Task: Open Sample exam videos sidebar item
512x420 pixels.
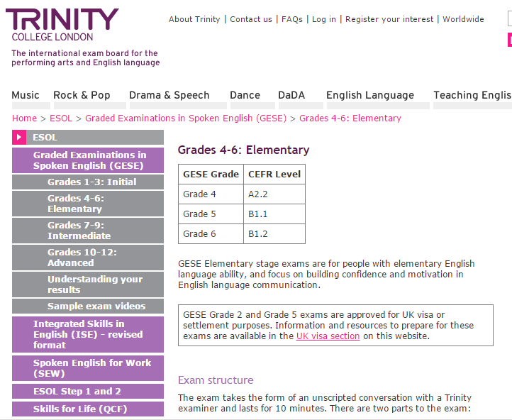Action: 88,306
